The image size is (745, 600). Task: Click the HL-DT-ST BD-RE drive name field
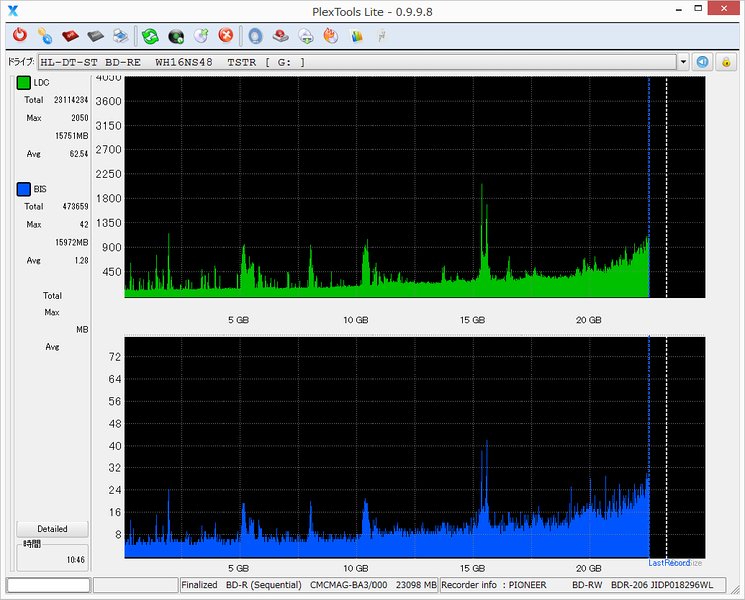[358, 62]
